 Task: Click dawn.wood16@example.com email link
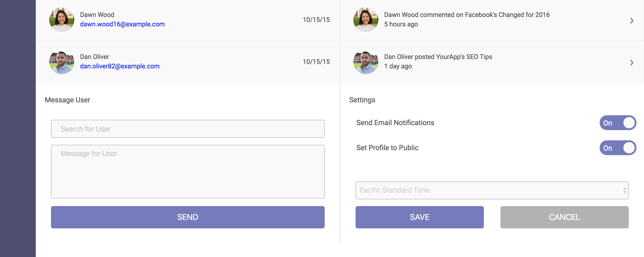(x=122, y=24)
